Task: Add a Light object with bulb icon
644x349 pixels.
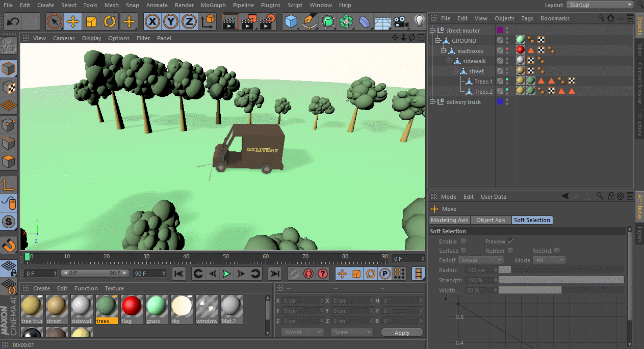Action: pyautogui.click(x=419, y=21)
